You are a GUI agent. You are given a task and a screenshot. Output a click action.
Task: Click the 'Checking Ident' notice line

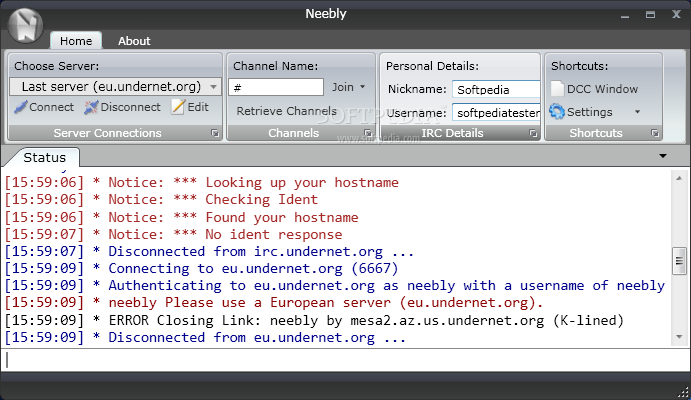click(161, 200)
